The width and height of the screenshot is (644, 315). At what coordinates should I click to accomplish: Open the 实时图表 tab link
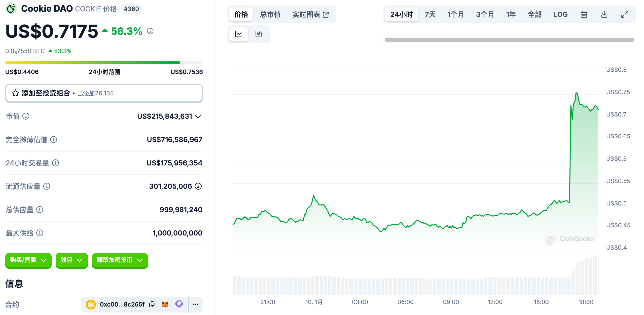(311, 14)
